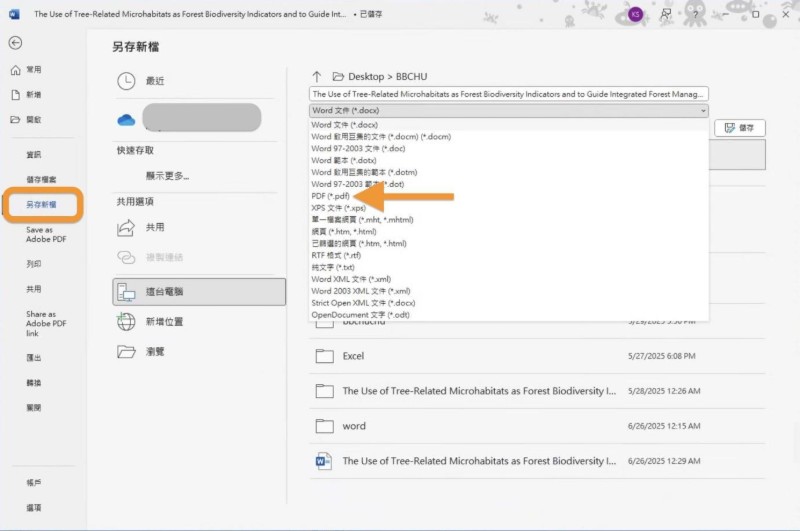Choose Word macro-enabled (*.docm) format
Screen dimensions: 800x531
coord(509,137)
